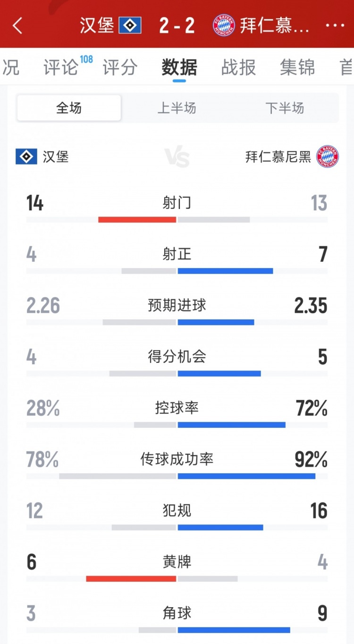
Task: Click the VS watermark between team names
Action: coord(177,157)
